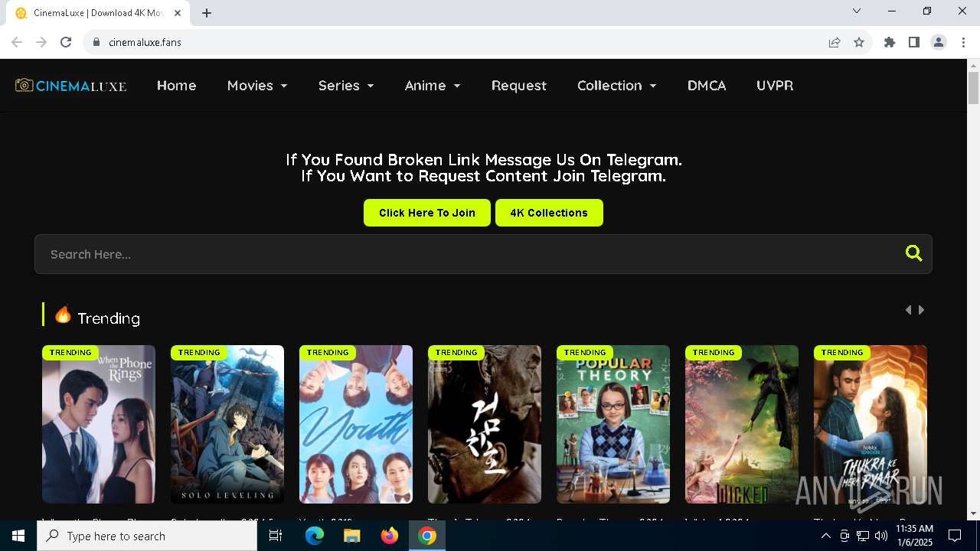This screenshot has height=551, width=980.
Task: Open Chrome extensions puzzle icon
Action: pyautogui.click(x=890, y=42)
